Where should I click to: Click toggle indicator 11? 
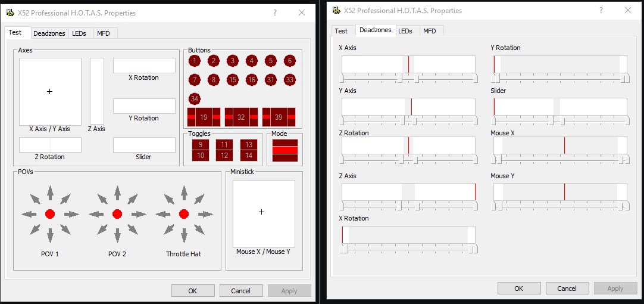click(224, 145)
